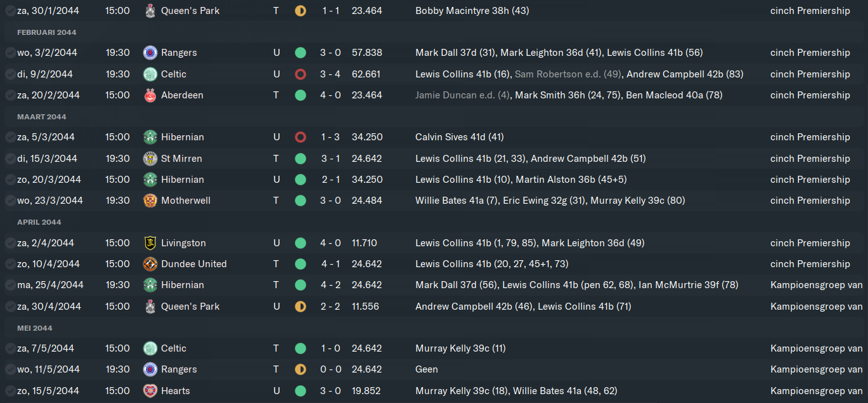Screen dimensions: 868x403
Task: Click yellow draw indicator for Rangers 0-0
Action: [301, 369]
